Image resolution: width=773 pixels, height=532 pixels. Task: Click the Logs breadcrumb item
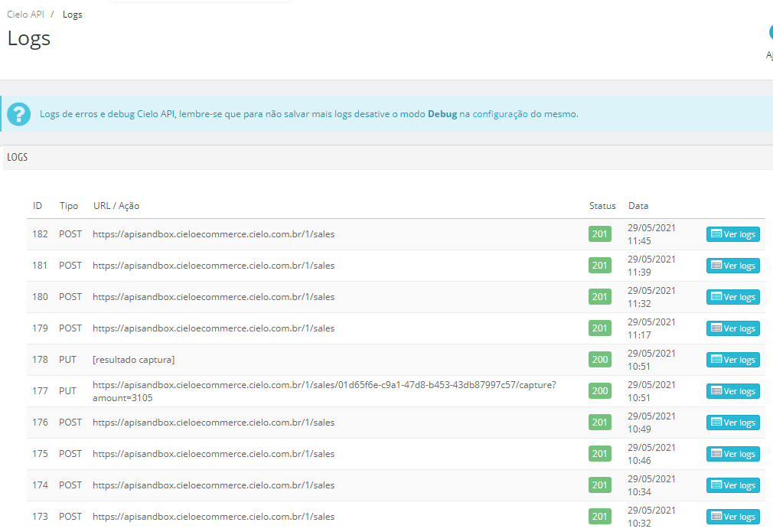(x=72, y=15)
